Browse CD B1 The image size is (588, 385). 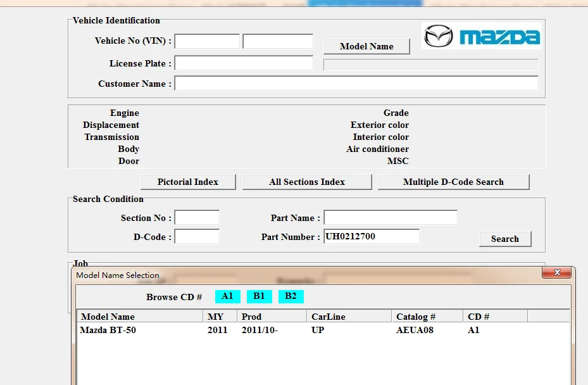coord(260,296)
